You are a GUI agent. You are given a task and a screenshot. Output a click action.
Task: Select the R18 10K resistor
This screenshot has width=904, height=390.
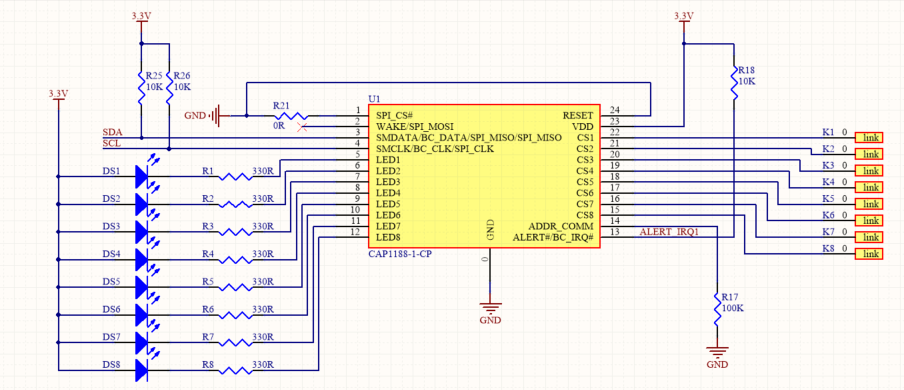coord(734,82)
